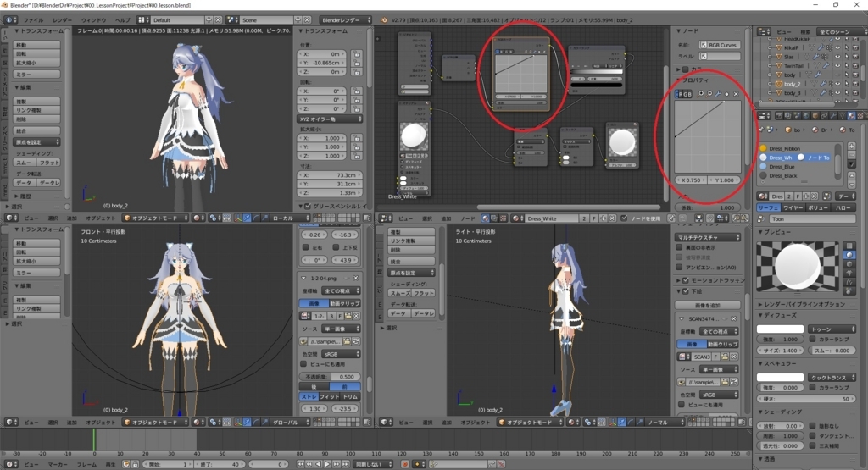Toggle visibility eye for TwinTail in outliner

click(838, 65)
